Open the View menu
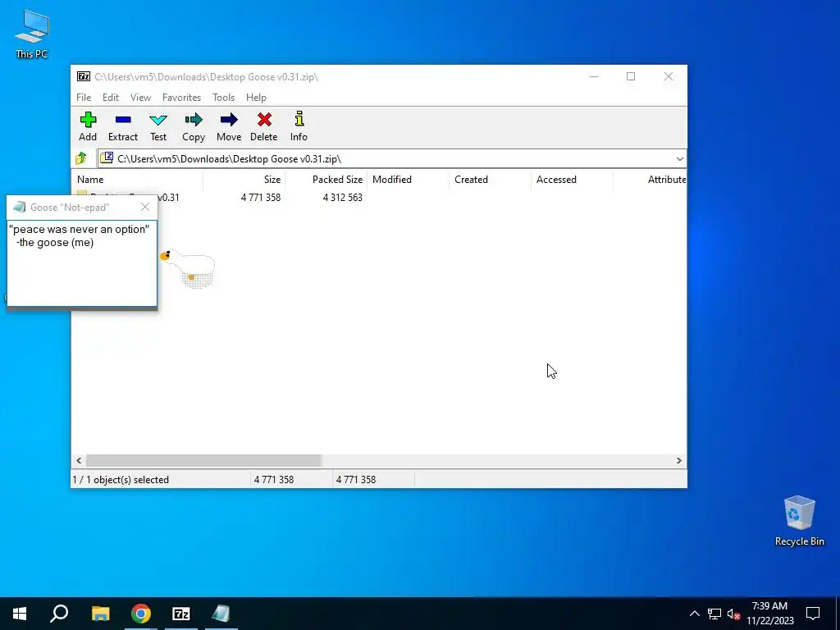Screen dimensions: 840x630 [x=140, y=98]
